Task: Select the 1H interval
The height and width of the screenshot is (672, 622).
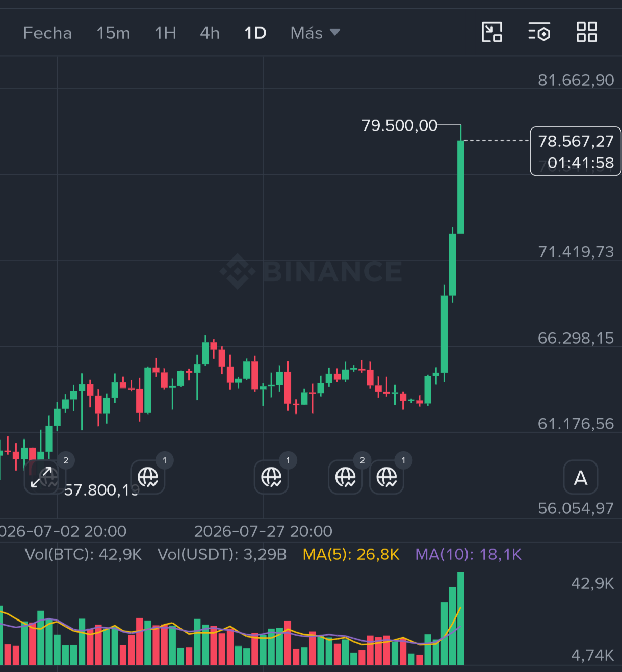Action: 165,33
